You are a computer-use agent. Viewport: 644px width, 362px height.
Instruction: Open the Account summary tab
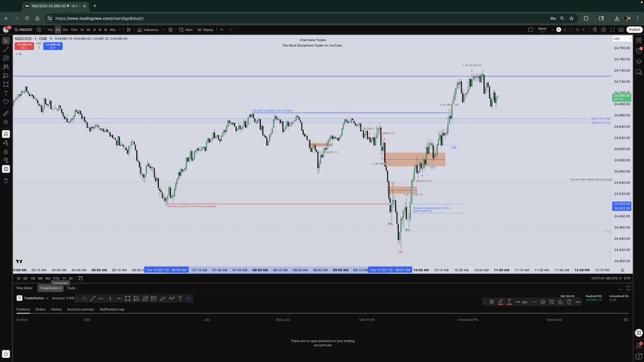click(80, 309)
